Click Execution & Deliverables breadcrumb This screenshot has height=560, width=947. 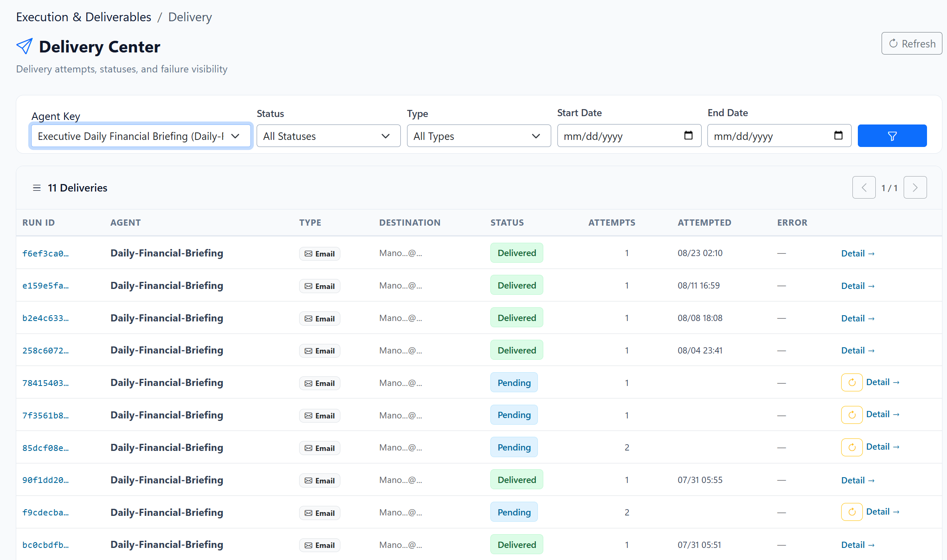click(84, 17)
